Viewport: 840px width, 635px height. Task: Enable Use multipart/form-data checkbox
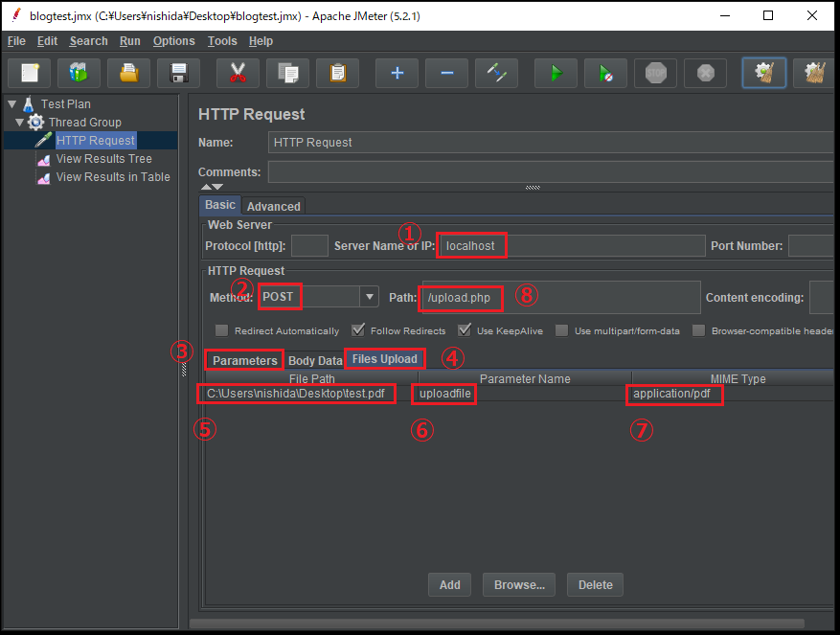click(561, 330)
